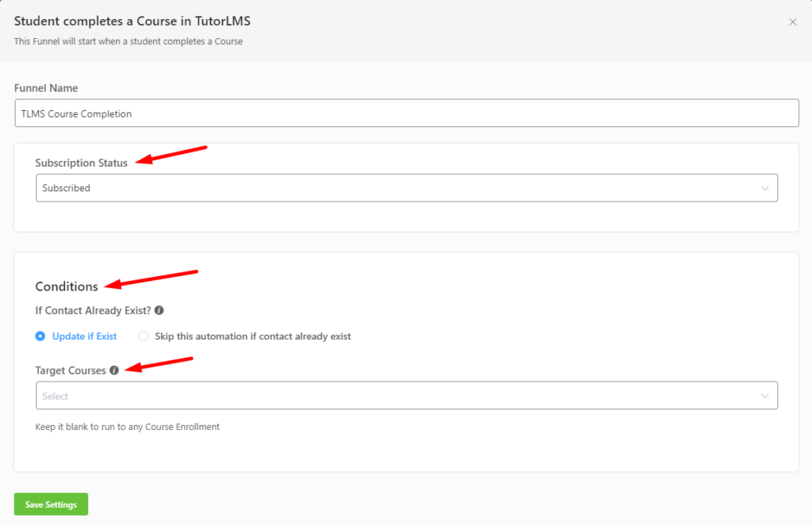Click the Keep it blank to run to any Course Enrollment hint
Viewport: 812px width, 526px height.
pos(128,427)
